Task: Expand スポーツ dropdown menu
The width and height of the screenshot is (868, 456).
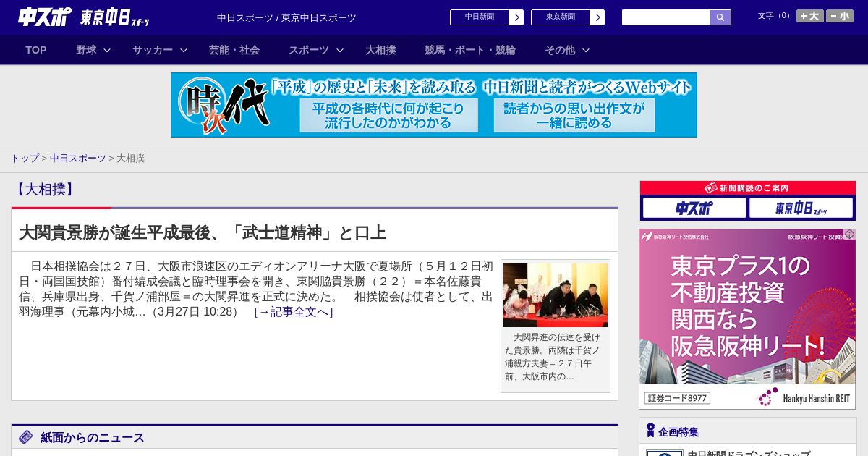Action: (316, 50)
